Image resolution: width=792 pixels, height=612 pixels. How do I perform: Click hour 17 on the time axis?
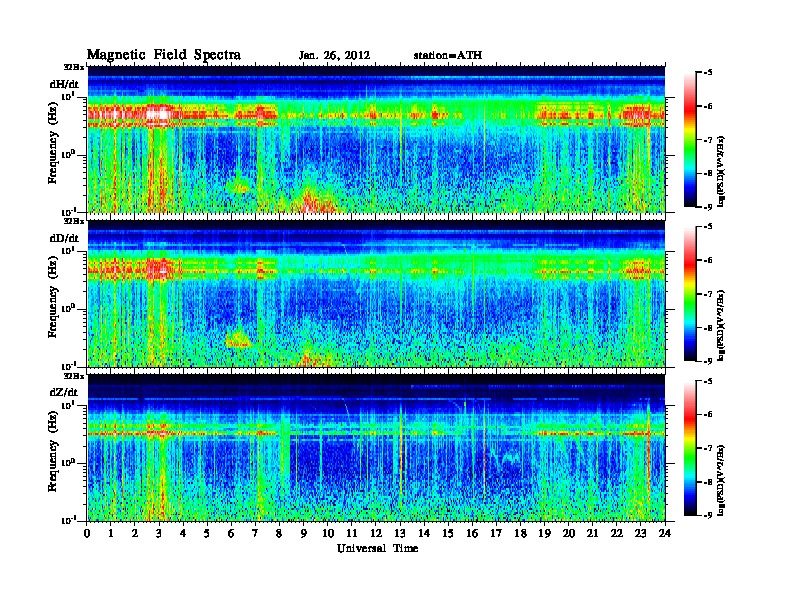(x=496, y=534)
